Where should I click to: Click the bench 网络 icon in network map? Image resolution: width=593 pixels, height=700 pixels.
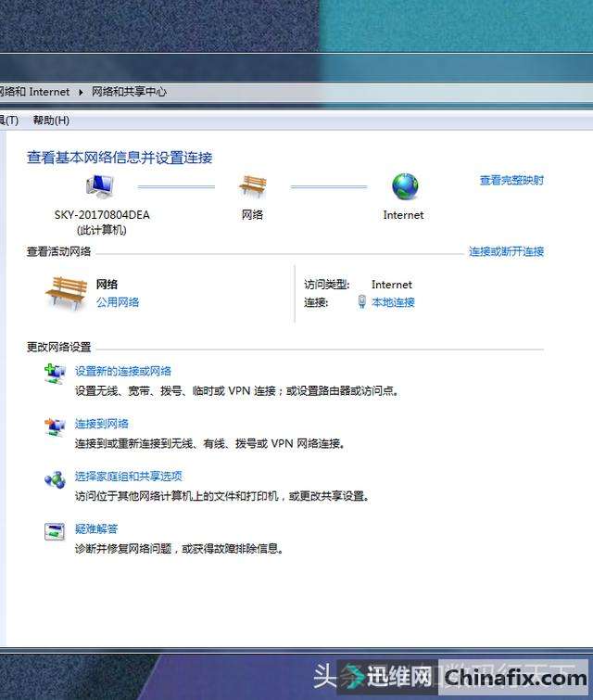[x=252, y=186]
